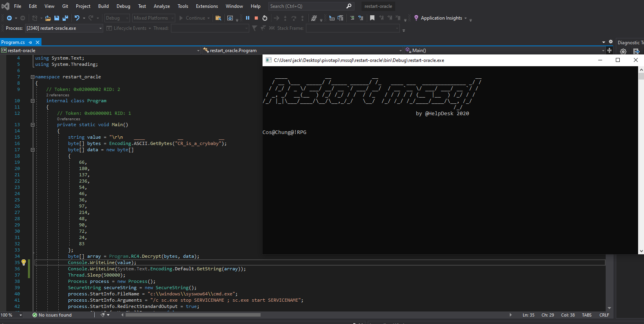Click the Open File folder icon
Image resolution: width=644 pixels, height=324 pixels.
point(48,18)
